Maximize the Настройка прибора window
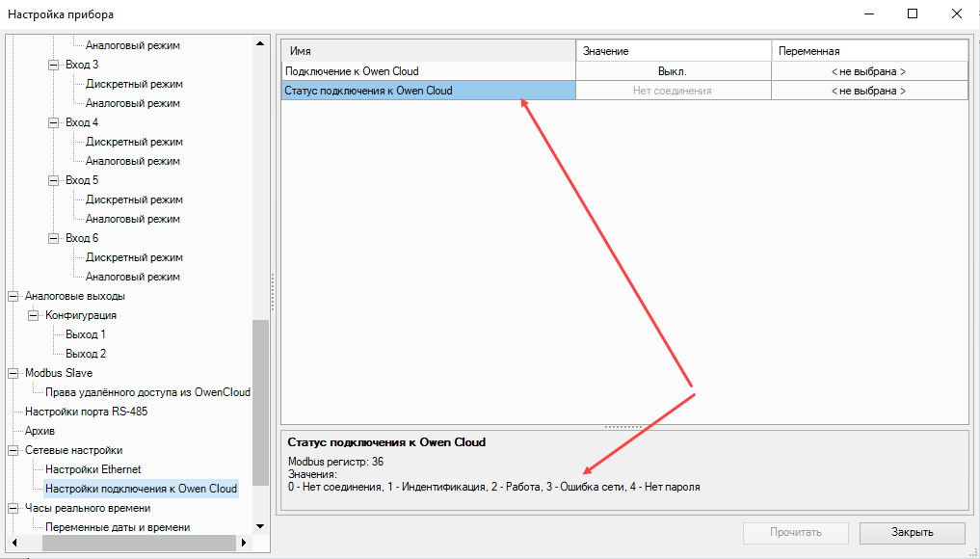The height and width of the screenshot is (559, 980). (912, 13)
